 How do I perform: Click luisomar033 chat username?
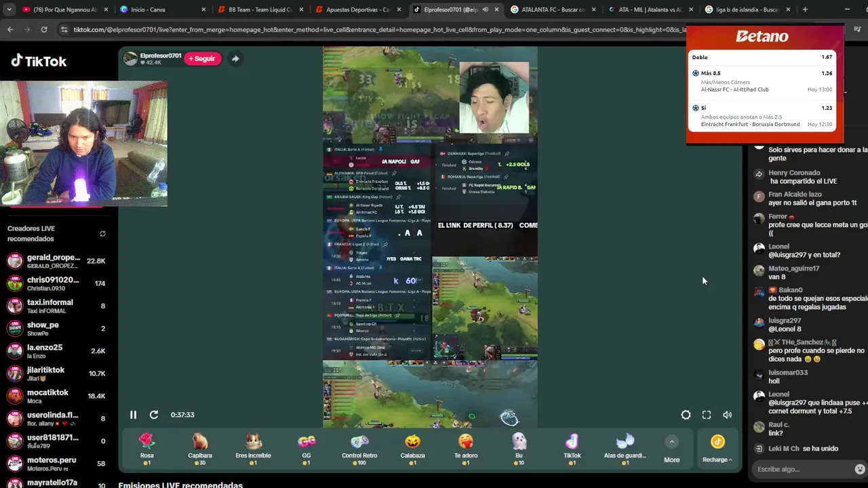(788, 373)
